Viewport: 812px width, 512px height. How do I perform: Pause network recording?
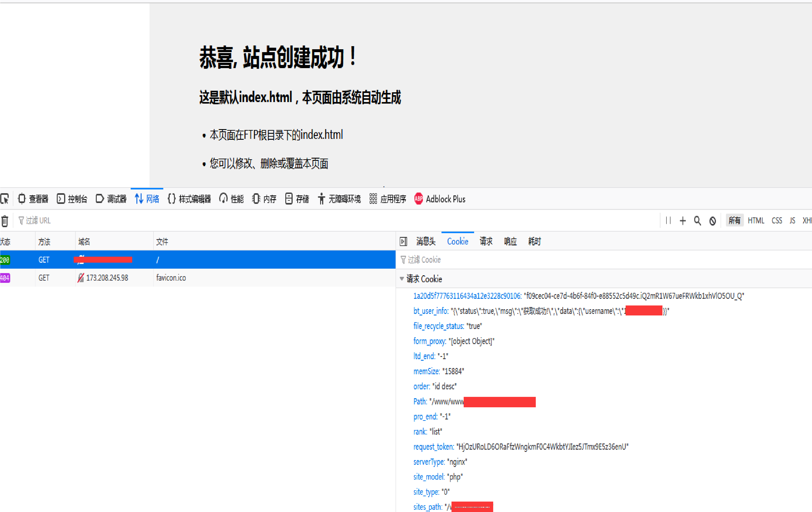[668, 221]
